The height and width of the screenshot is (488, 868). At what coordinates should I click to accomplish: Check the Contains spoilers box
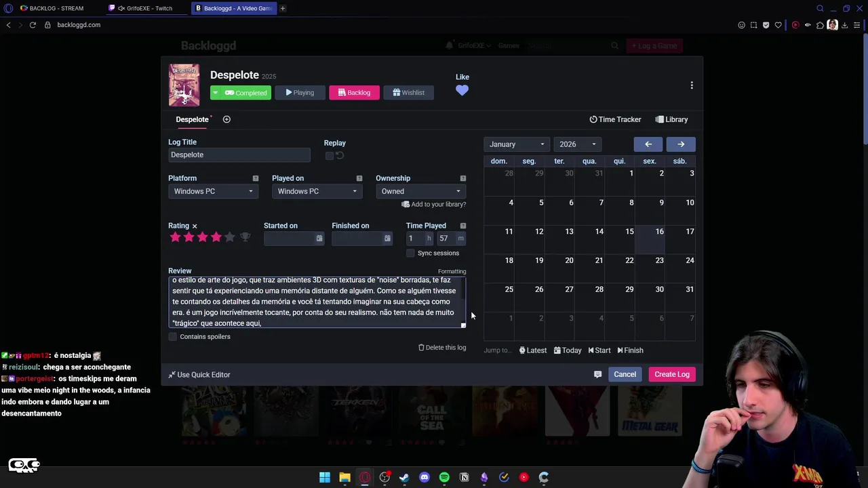coord(173,337)
